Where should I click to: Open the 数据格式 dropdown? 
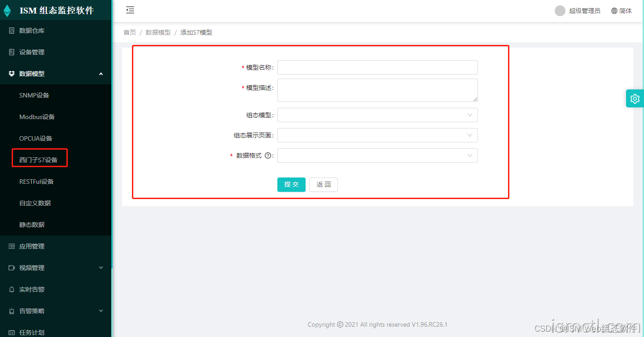coord(377,155)
